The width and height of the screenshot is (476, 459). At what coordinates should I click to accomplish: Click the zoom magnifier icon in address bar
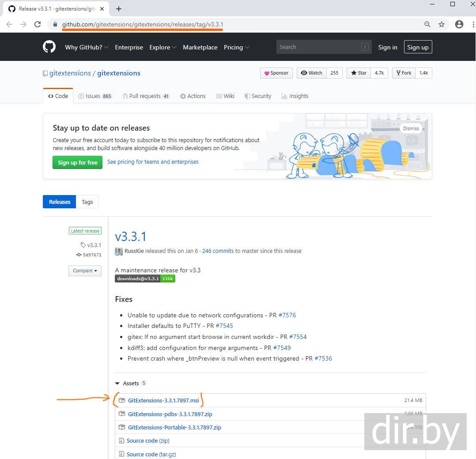click(427, 24)
